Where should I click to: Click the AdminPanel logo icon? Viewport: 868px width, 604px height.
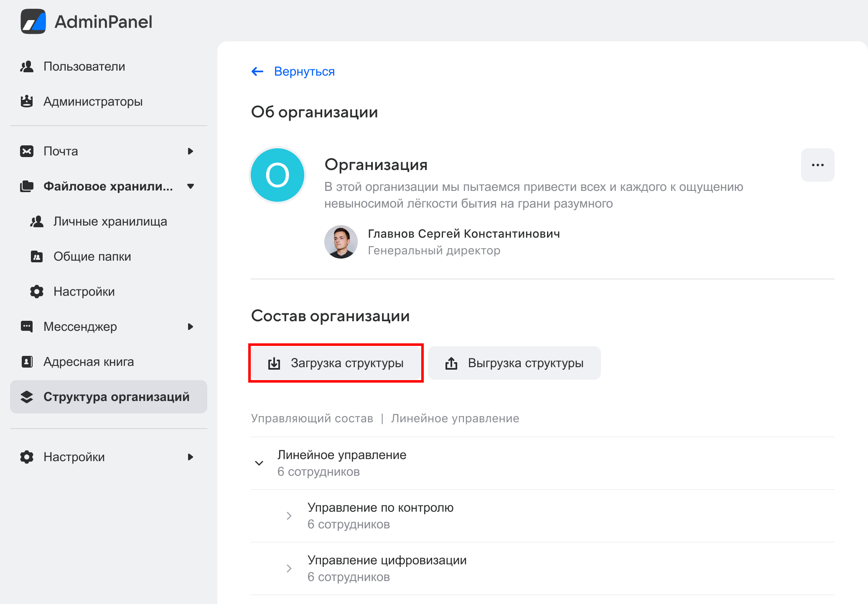pos(33,21)
